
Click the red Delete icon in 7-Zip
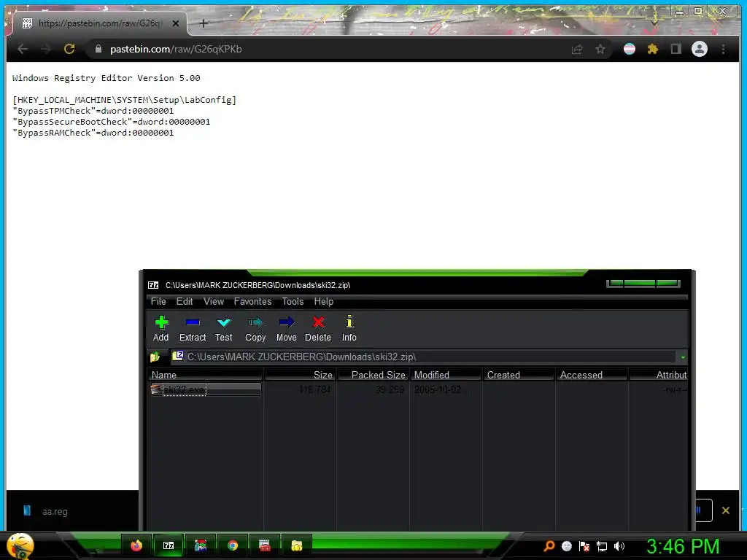point(318,329)
